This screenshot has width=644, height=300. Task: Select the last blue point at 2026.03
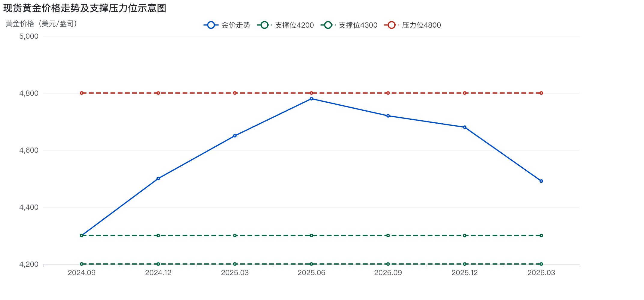tap(541, 181)
